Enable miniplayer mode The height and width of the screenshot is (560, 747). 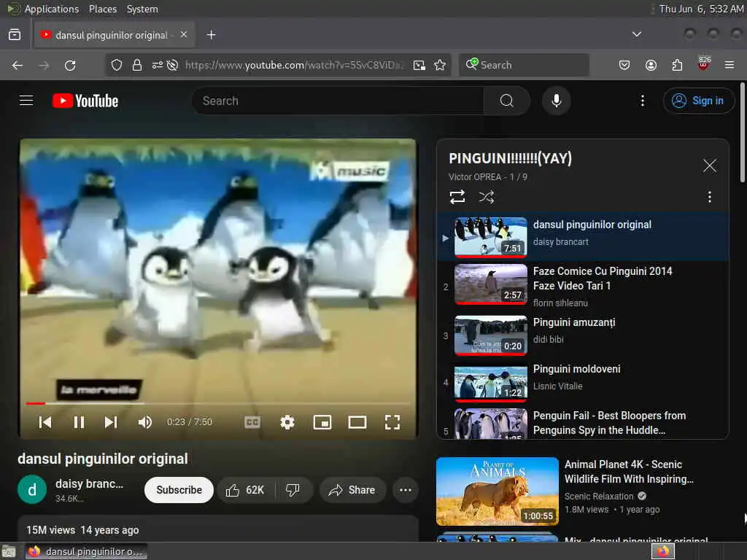[x=322, y=422]
